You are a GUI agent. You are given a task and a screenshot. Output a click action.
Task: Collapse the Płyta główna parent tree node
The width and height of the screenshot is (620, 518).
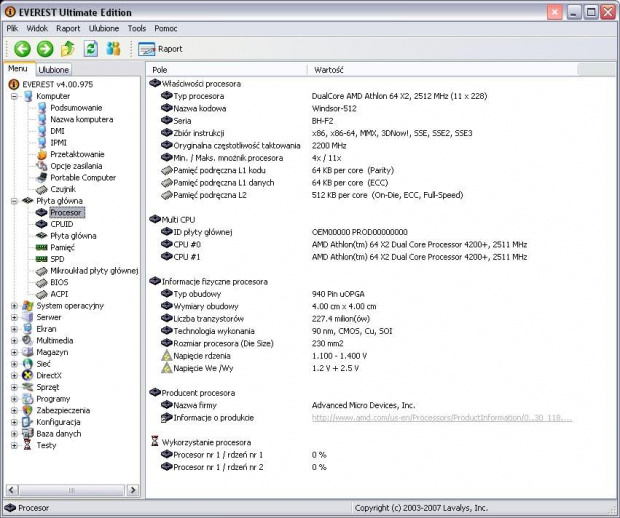(14, 201)
